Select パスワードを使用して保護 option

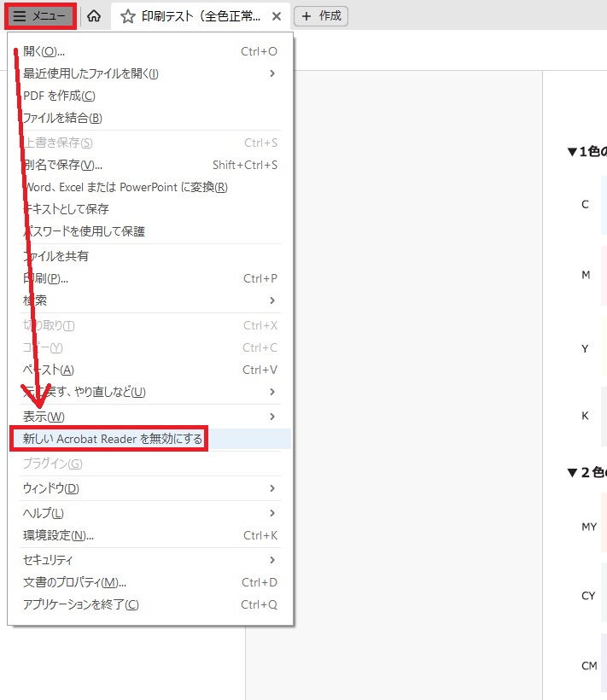point(84,231)
